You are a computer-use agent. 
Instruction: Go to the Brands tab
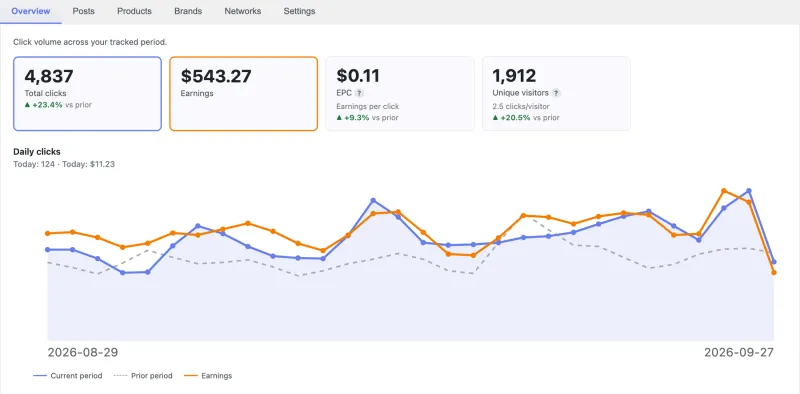pyautogui.click(x=188, y=11)
